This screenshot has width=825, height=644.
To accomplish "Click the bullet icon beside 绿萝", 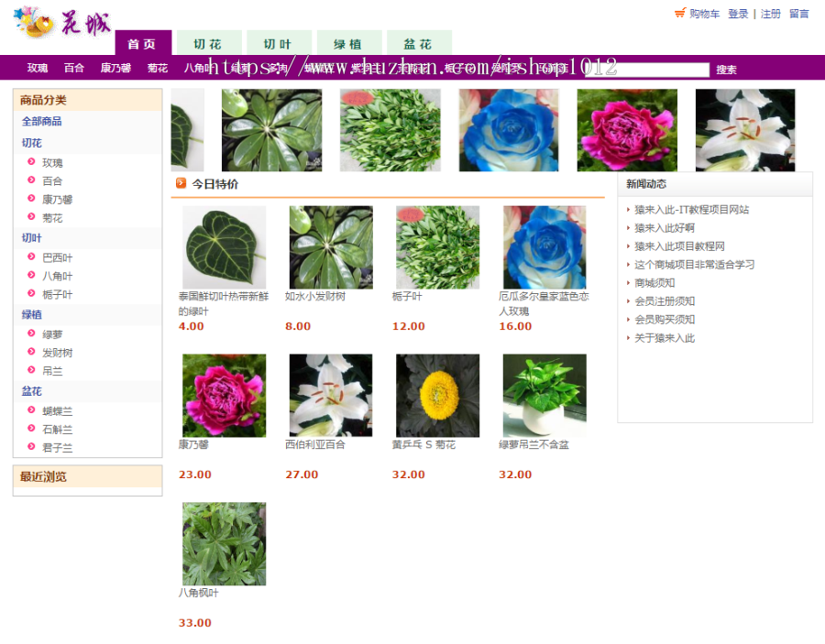I will click(30, 334).
